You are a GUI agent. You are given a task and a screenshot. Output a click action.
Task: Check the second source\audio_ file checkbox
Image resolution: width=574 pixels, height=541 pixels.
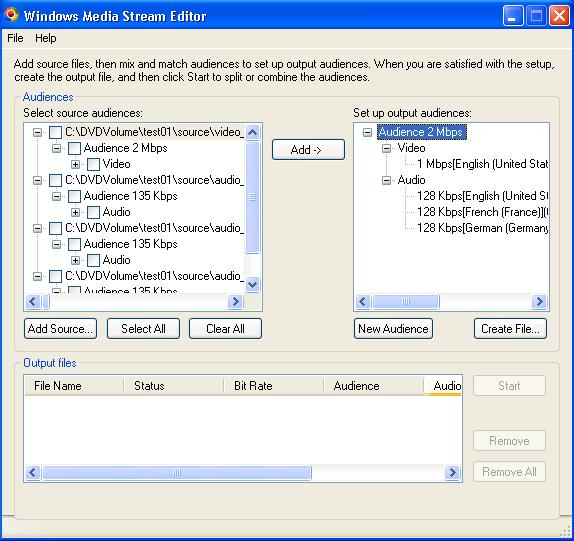pyautogui.click(x=55, y=228)
